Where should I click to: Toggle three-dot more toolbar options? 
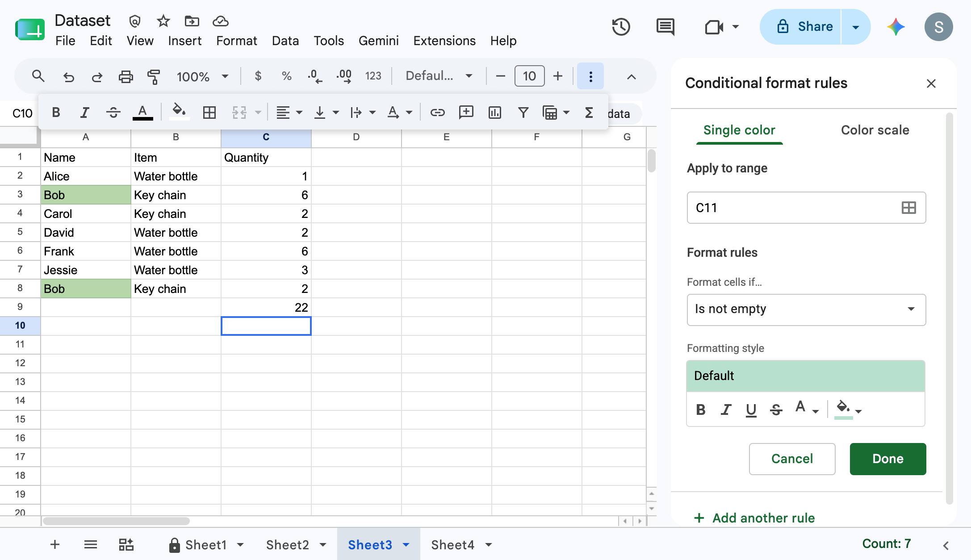(590, 76)
